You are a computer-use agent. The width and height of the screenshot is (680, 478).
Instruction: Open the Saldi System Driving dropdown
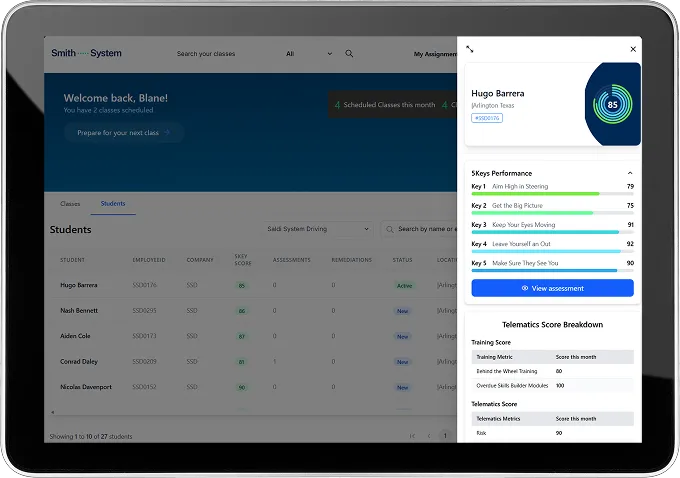[317, 229]
